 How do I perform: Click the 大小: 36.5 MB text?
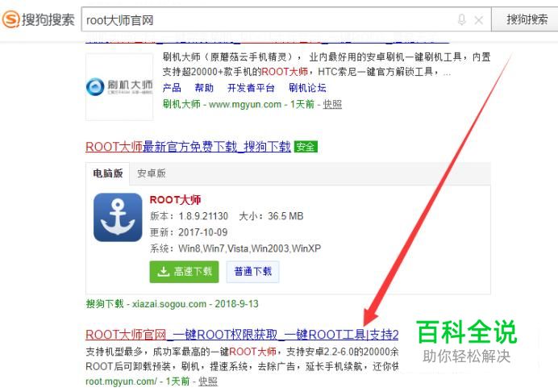click(x=271, y=216)
